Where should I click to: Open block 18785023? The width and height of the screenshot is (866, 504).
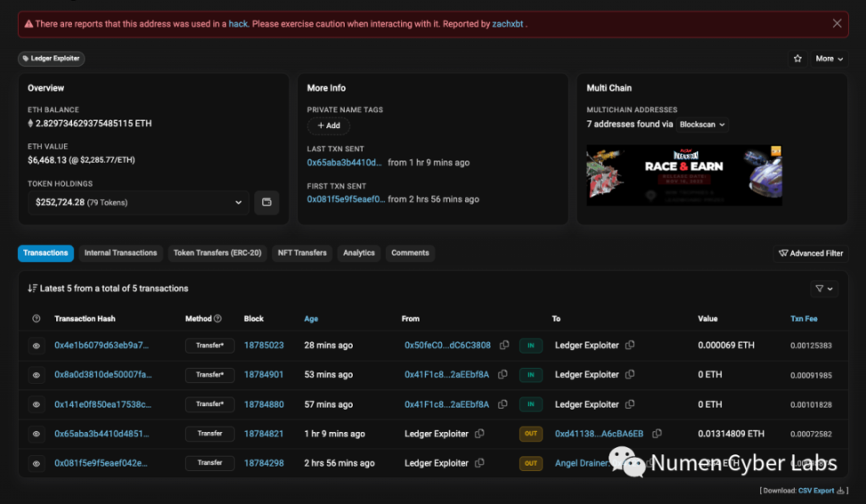click(x=264, y=345)
